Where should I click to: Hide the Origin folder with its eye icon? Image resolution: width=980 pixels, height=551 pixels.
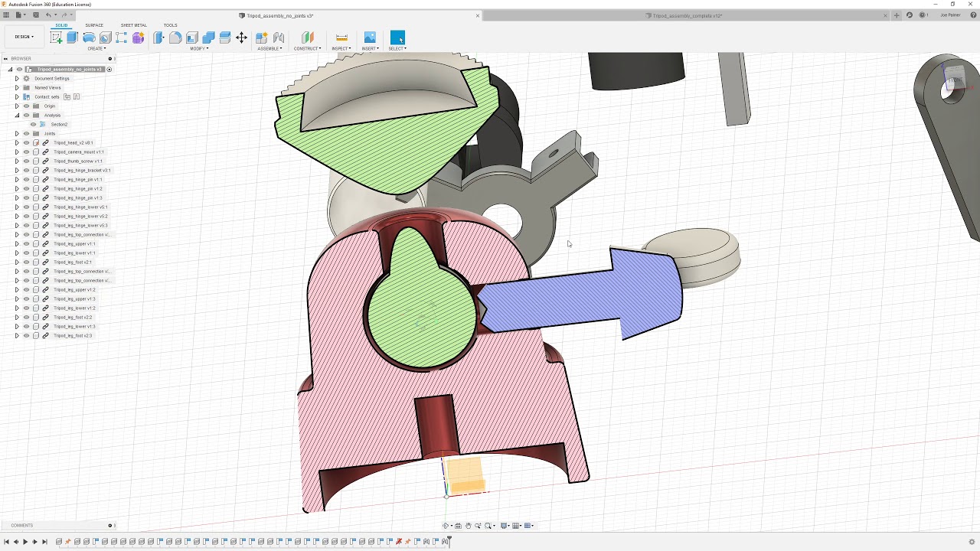(26, 106)
